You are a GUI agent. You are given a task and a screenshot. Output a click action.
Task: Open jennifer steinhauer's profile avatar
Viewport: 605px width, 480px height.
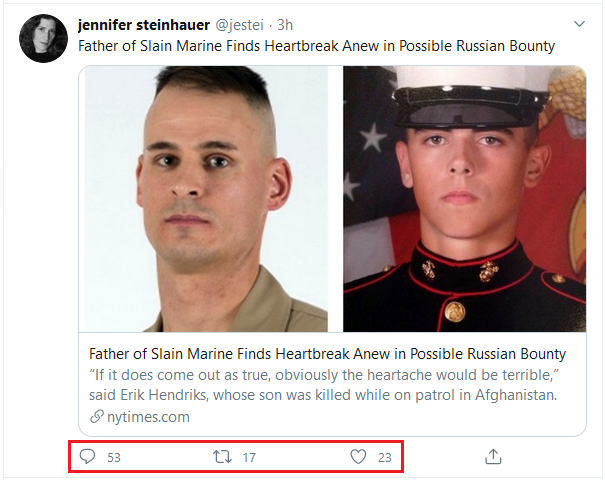tap(43, 38)
